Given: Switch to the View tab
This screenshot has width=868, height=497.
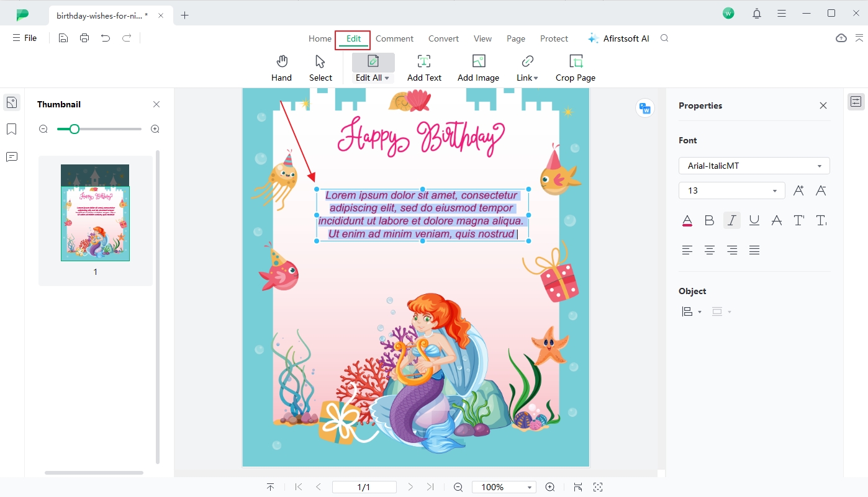Looking at the screenshot, I should point(482,38).
